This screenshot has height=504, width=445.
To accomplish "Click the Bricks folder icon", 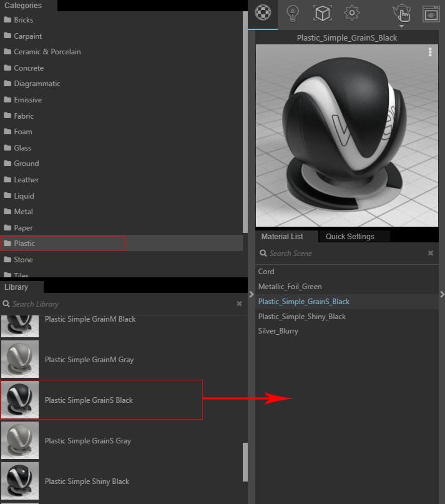I will pos(7,19).
